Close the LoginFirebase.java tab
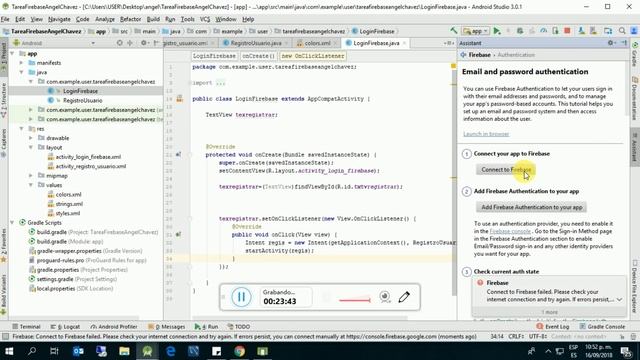The width and height of the screenshot is (640, 360). [x=404, y=43]
